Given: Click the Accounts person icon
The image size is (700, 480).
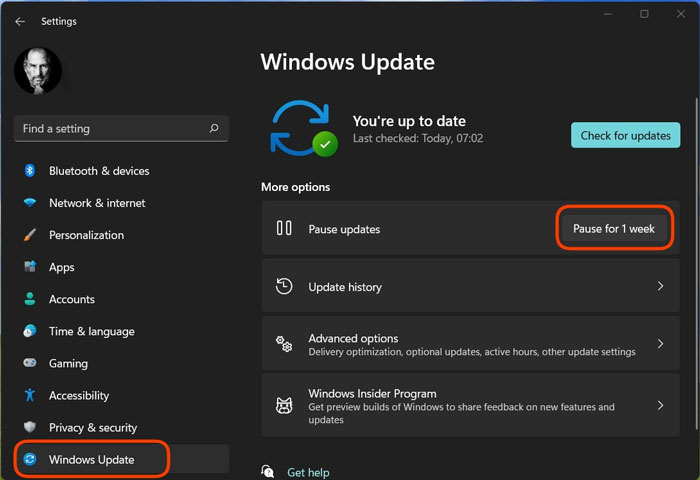Looking at the screenshot, I should tap(30, 299).
